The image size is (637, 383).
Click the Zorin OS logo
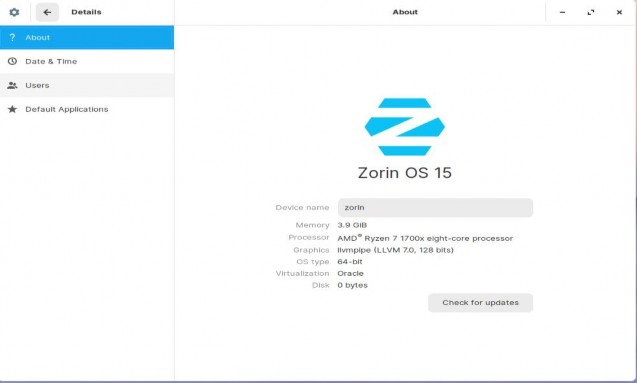tap(405, 127)
